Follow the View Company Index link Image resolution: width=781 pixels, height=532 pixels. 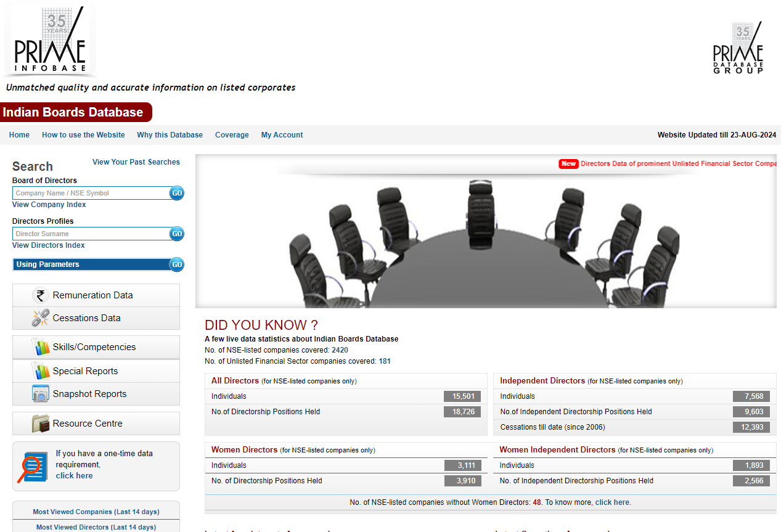[x=49, y=205]
